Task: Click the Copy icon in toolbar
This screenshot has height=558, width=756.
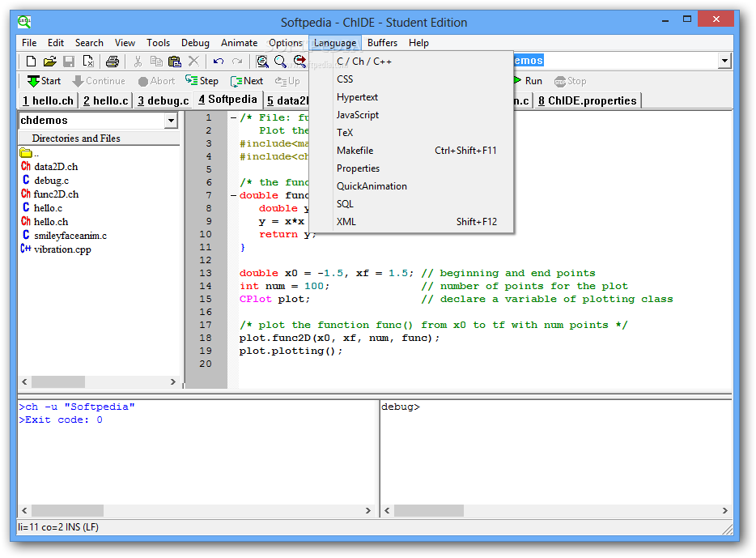Action: (x=156, y=62)
